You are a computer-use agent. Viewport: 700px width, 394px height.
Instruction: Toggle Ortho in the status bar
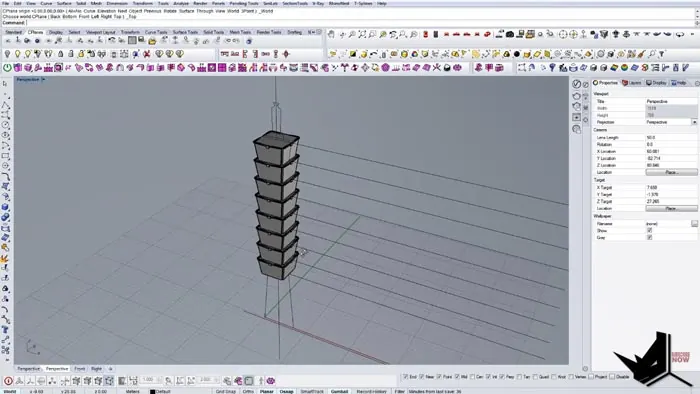248,391
